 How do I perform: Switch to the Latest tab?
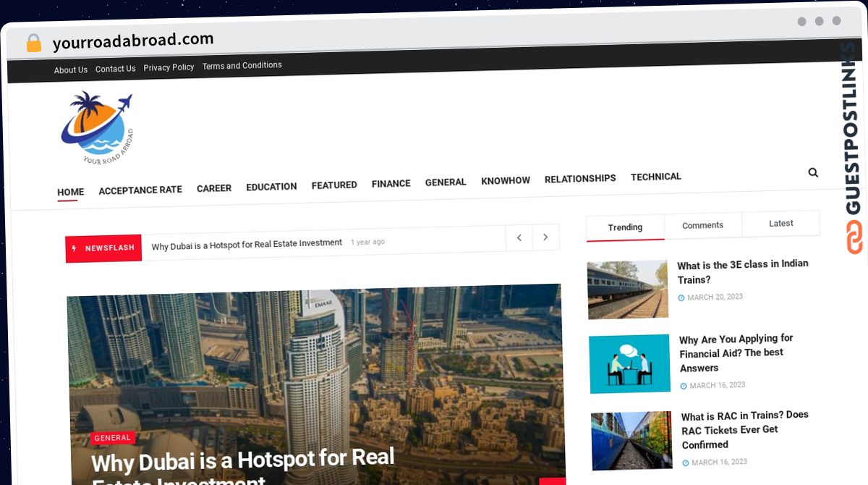(781, 223)
